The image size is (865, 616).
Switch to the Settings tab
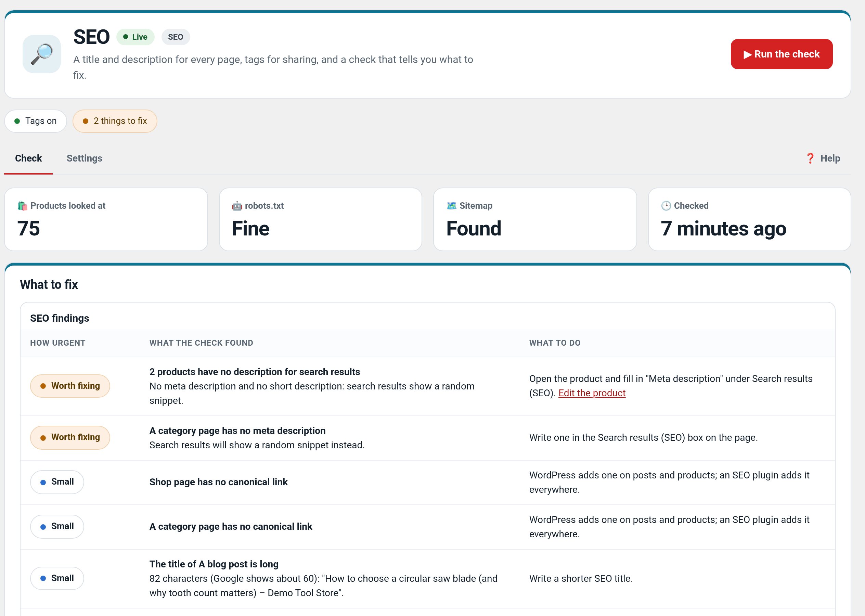[x=85, y=158]
